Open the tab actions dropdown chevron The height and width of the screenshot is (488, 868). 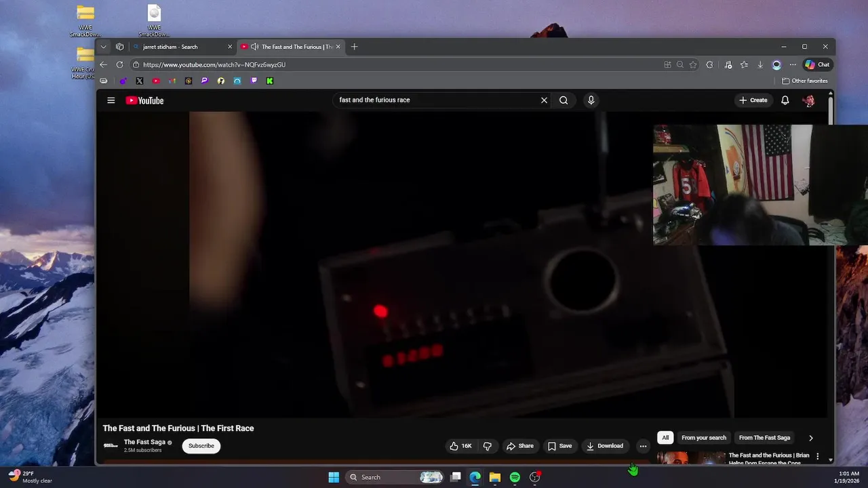coord(103,47)
